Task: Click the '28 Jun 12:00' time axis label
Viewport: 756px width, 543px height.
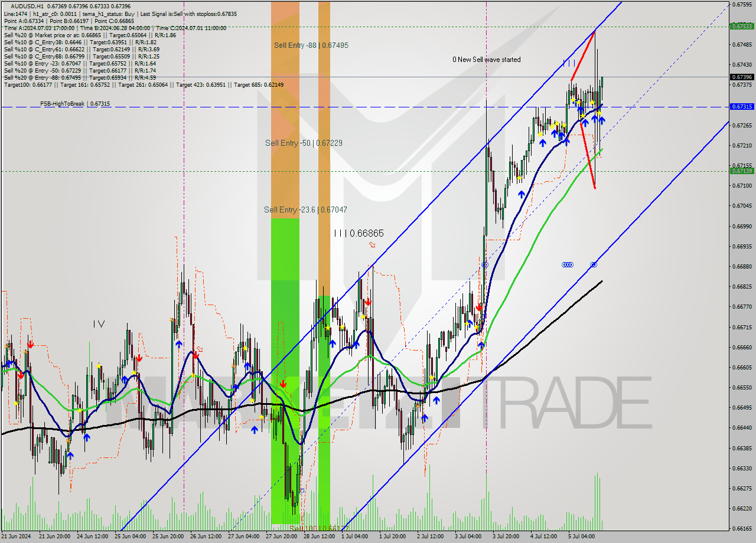Action: click(x=320, y=537)
